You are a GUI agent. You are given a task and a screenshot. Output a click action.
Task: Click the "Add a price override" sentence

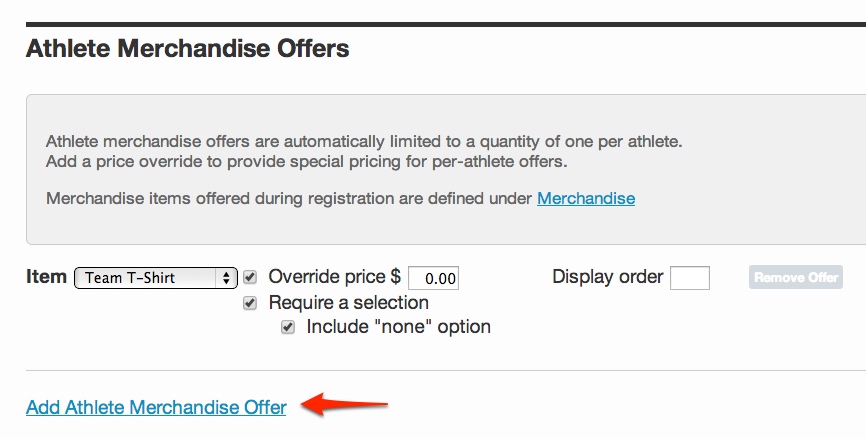pyautogui.click(x=307, y=162)
